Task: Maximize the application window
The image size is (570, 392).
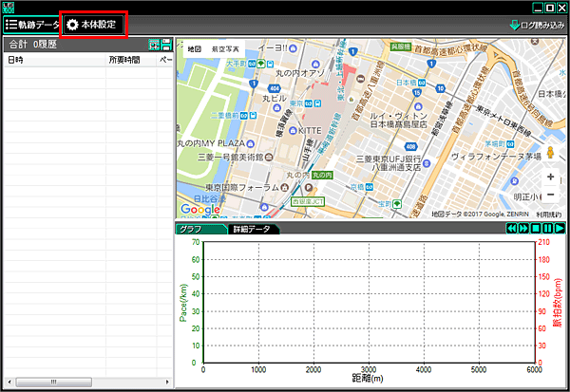Action: (x=550, y=8)
